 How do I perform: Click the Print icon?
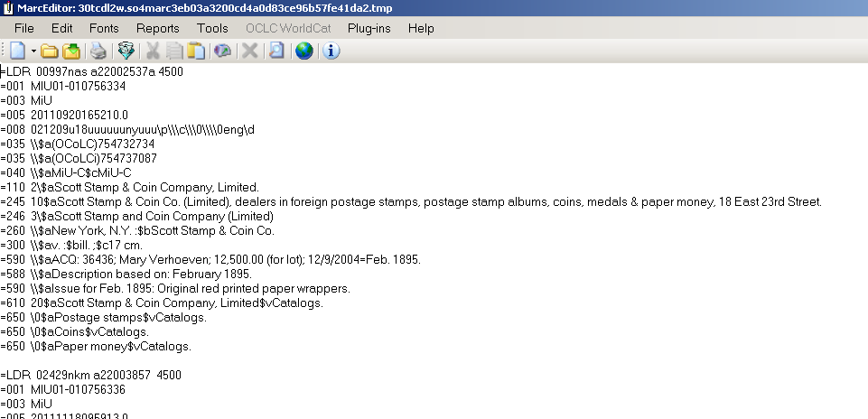click(x=98, y=51)
